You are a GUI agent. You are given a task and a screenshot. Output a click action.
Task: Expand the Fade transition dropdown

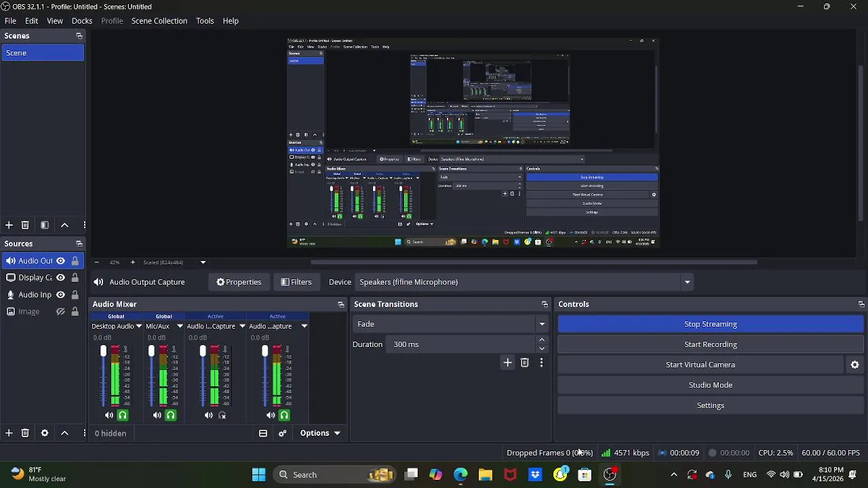[x=542, y=324]
